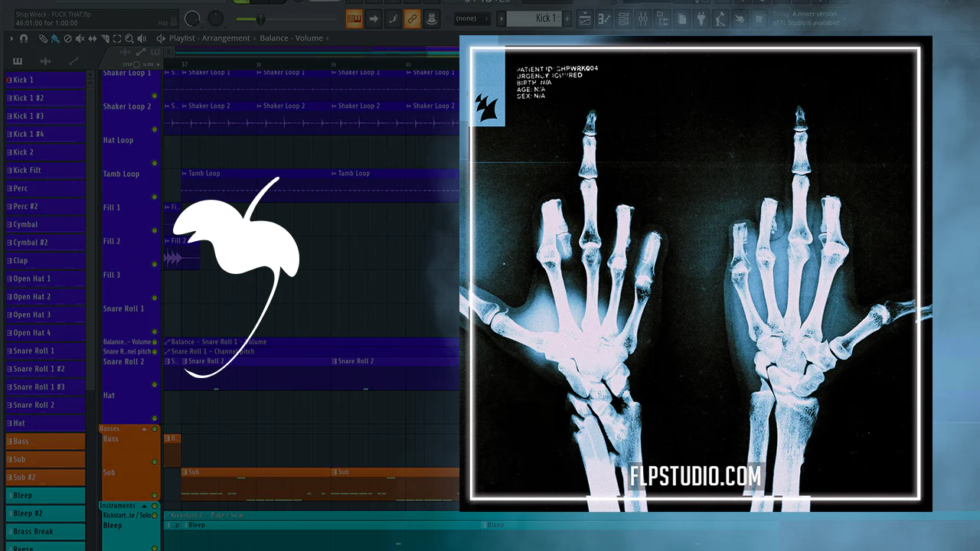The width and height of the screenshot is (980, 551).
Task: Select the Cymbal pattern
Action: [x=45, y=224]
